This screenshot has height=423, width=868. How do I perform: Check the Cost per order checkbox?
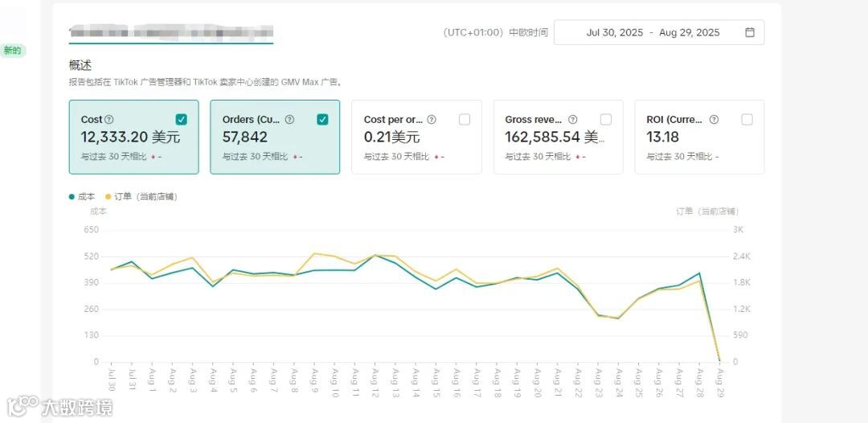point(465,119)
